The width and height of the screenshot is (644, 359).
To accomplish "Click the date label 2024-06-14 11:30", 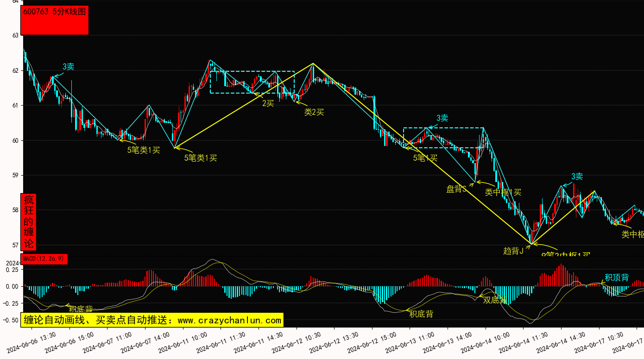I will point(524,342).
